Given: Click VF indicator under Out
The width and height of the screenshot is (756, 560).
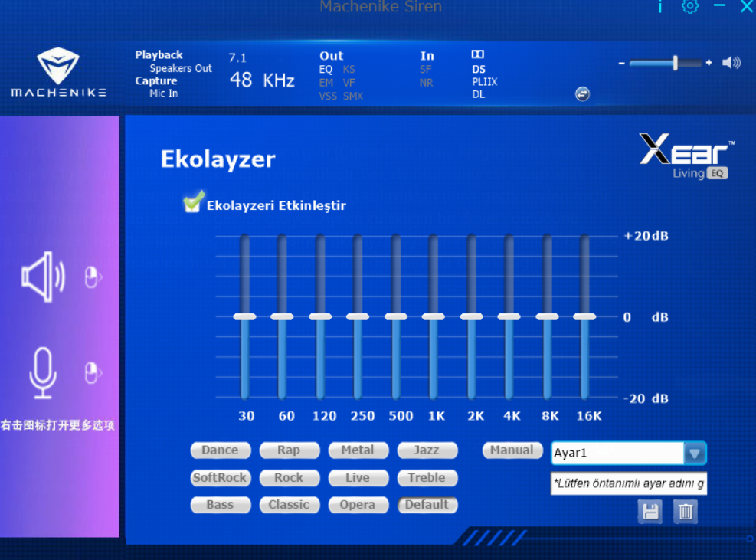Looking at the screenshot, I should pyautogui.click(x=349, y=83).
